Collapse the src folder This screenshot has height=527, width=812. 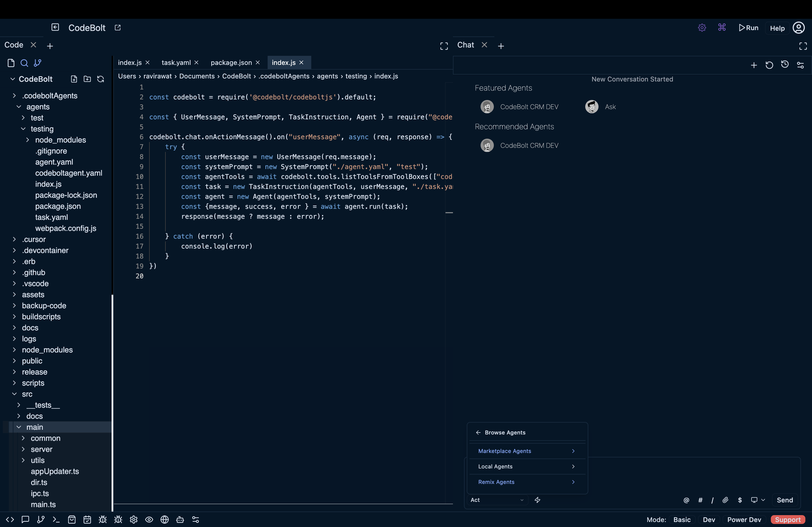click(x=14, y=394)
